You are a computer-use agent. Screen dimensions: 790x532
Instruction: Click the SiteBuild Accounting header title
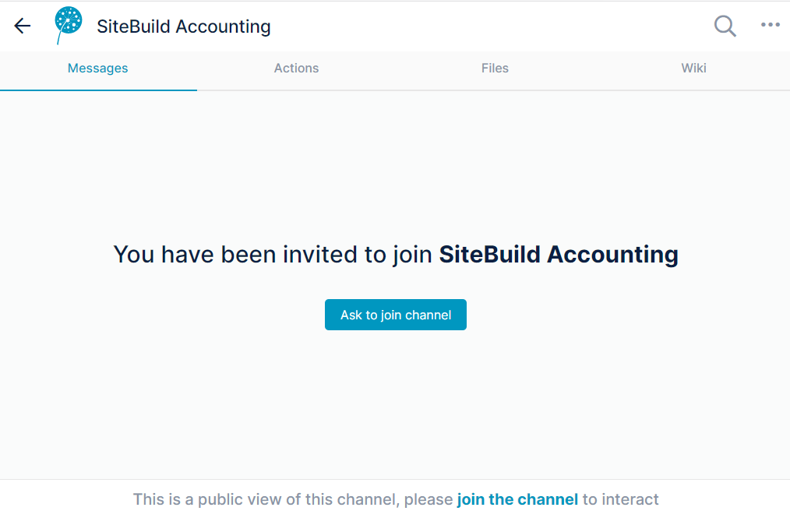tap(183, 26)
